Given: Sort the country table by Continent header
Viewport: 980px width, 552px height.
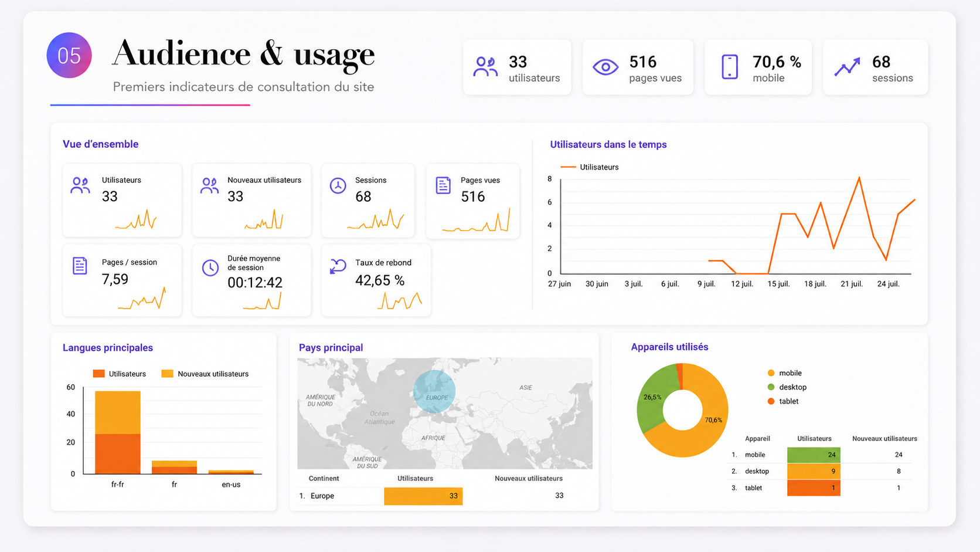Looking at the screenshot, I should click(324, 479).
